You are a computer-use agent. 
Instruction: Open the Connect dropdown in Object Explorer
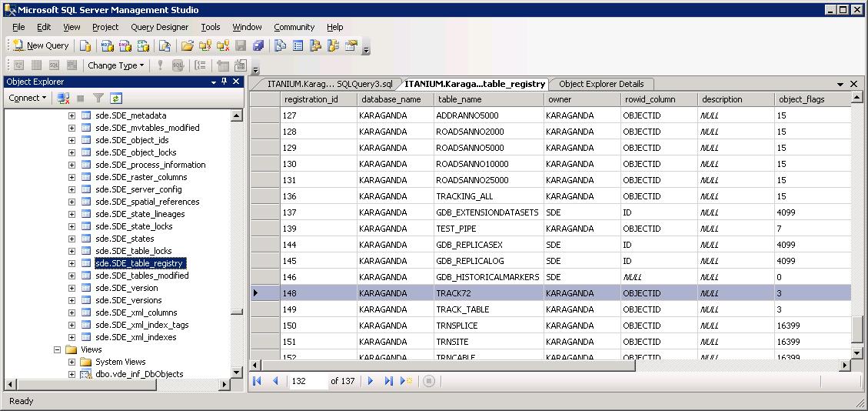28,98
